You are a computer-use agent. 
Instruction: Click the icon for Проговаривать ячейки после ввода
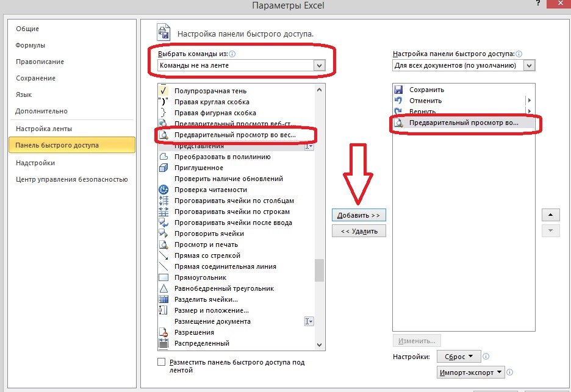pyautogui.click(x=163, y=223)
